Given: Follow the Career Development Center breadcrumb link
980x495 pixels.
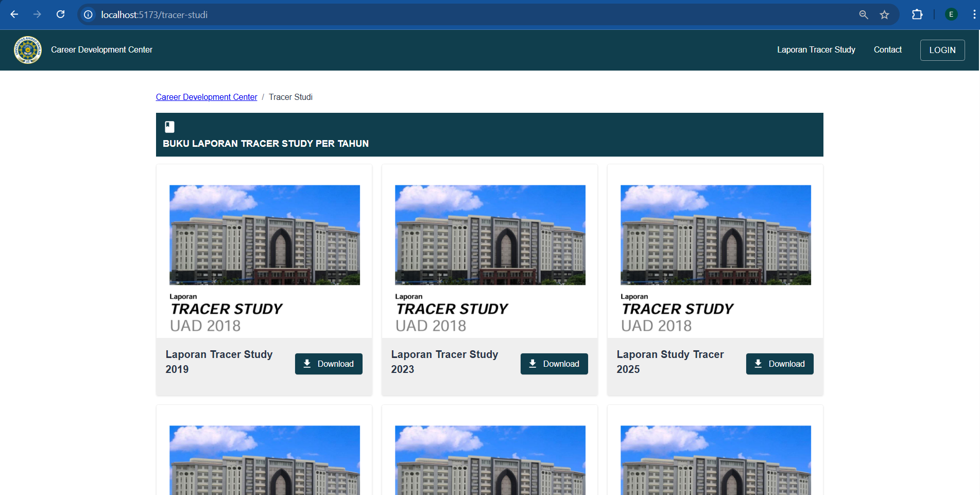Looking at the screenshot, I should [207, 97].
